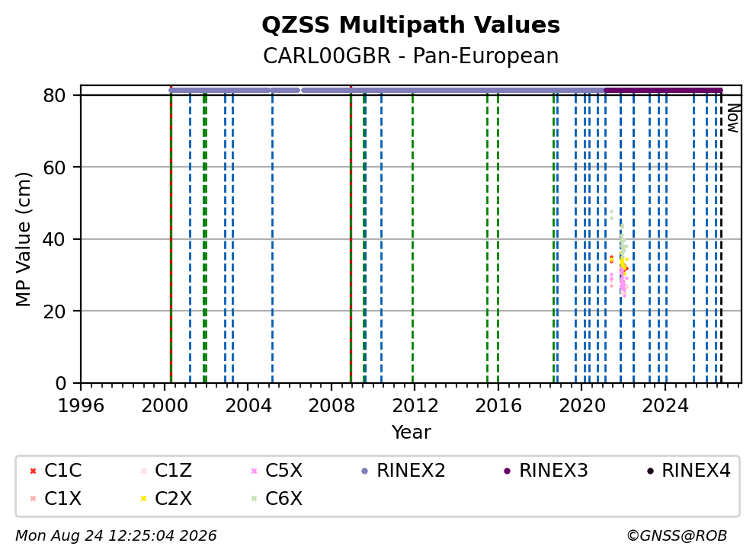Click the ©GNSS@ROB credit text
The width and height of the screenshot is (756, 559).
click(x=677, y=536)
